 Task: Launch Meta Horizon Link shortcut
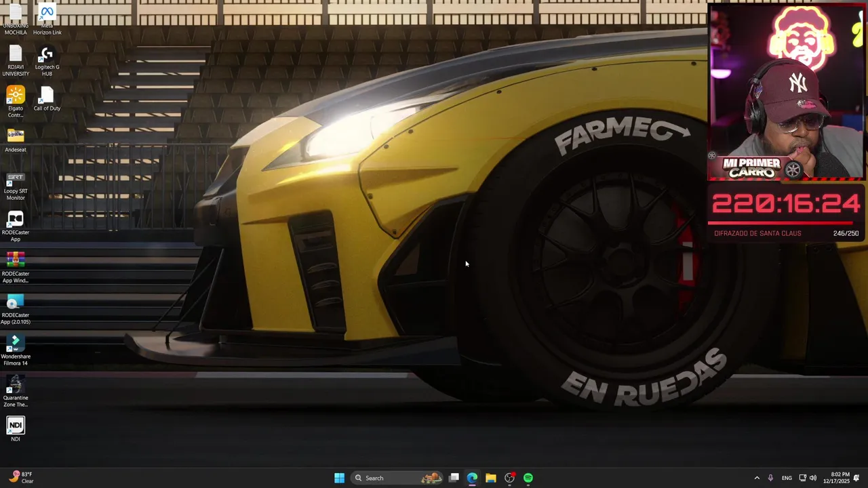pyautogui.click(x=47, y=20)
